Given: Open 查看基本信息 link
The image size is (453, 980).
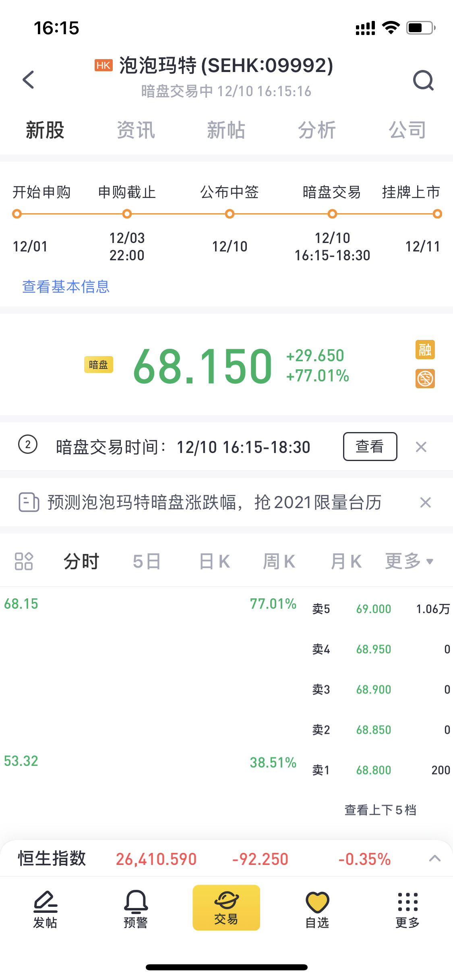Looking at the screenshot, I should pos(66,286).
